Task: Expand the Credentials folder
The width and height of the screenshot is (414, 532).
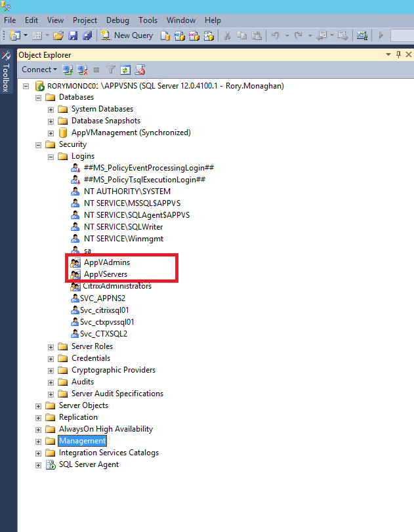Action: click(x=51, y=359)
